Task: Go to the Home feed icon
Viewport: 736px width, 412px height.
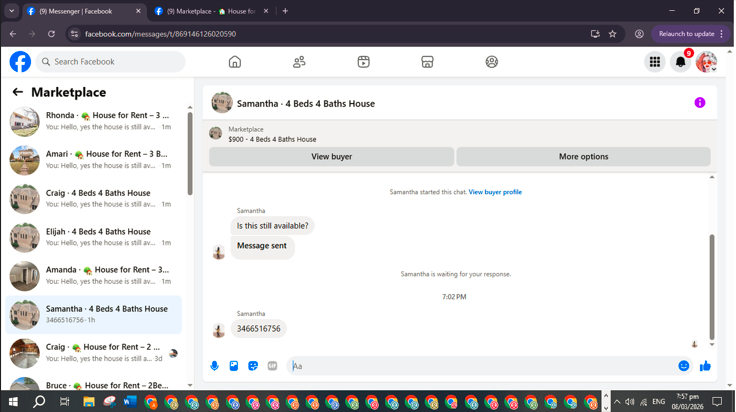Action: (235, 62)
